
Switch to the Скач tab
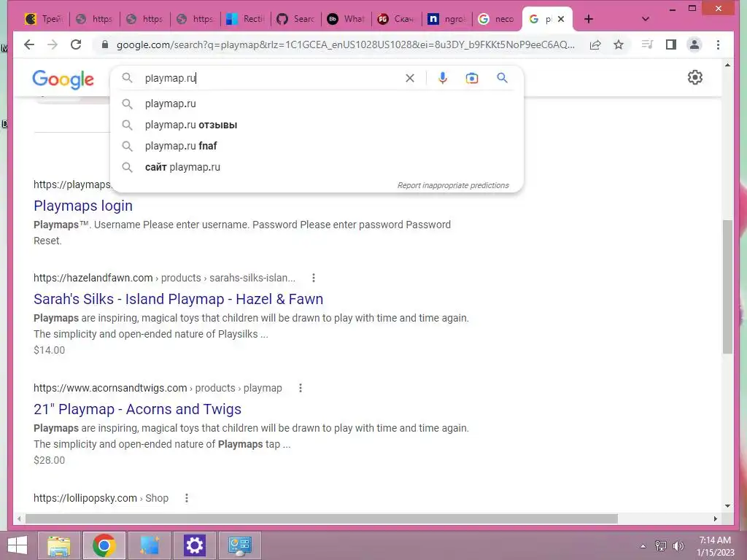(398, 19)
